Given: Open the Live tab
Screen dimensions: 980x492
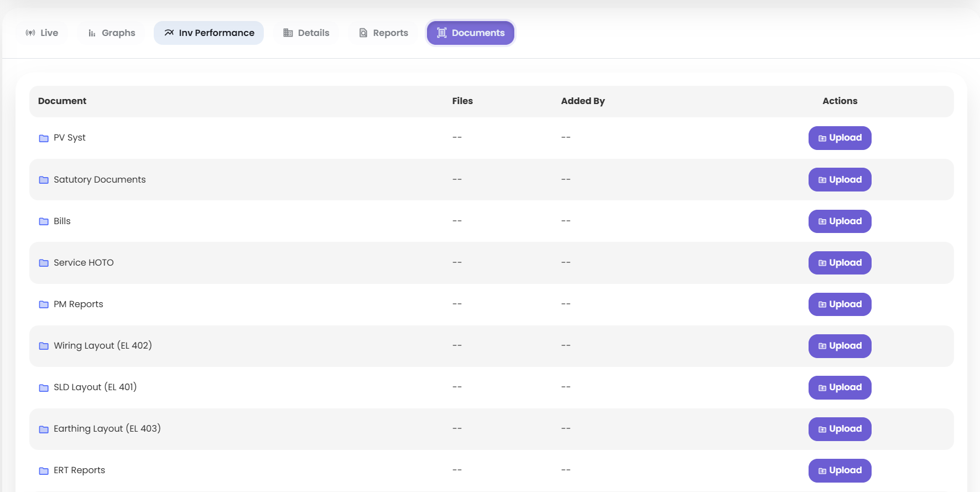Looking at the screenshot, I should pos(42,33).
